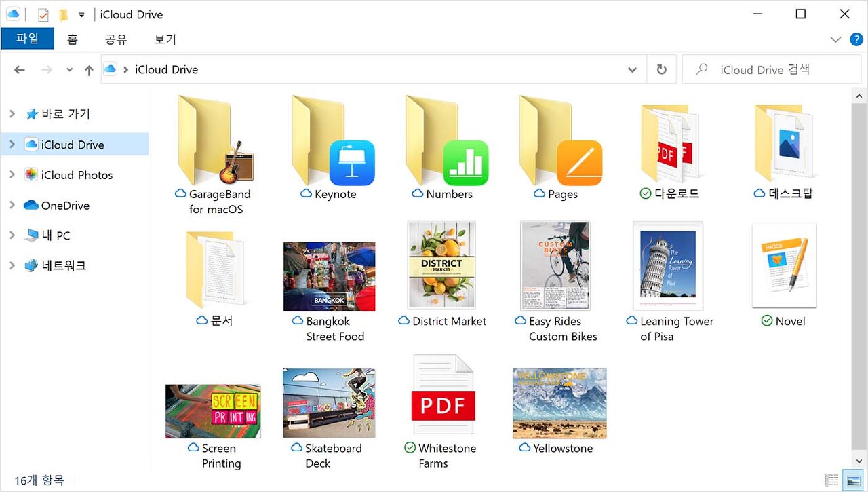Viewport: 868px width, 492px height.
Task: Select the Whitestone Farms PDF icon
Action: click(x=442, y=396)
